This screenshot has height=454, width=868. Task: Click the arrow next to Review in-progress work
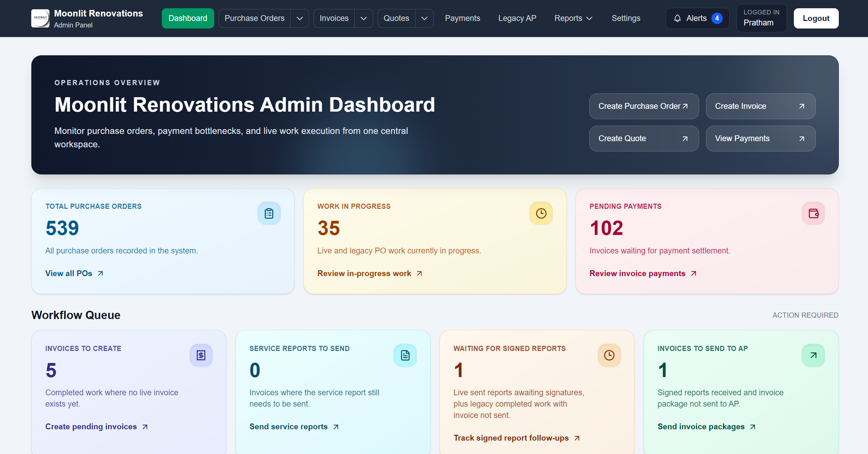[419, 273]
